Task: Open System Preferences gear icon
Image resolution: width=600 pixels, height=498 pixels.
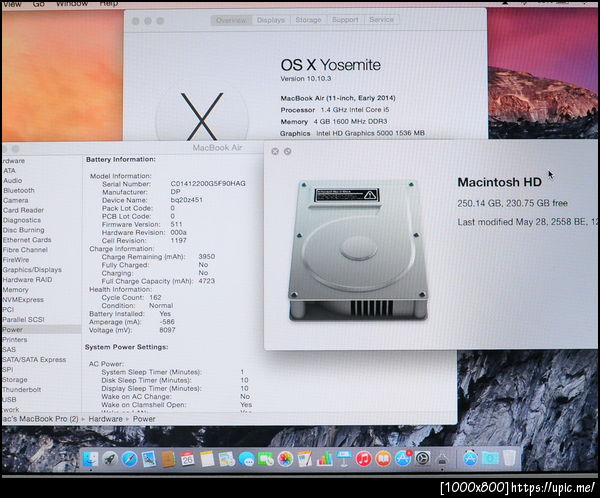Action: coord(423,459)
